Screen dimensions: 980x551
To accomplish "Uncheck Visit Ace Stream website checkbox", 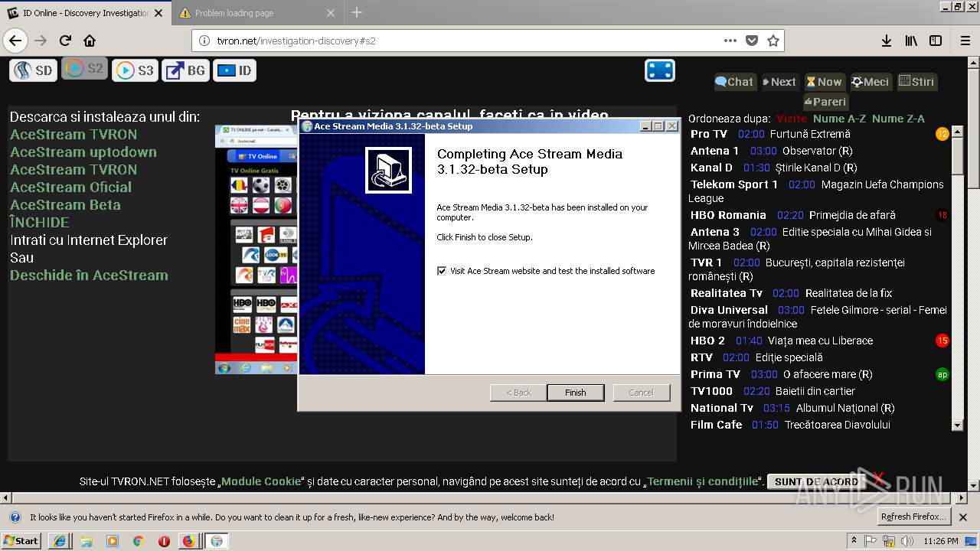I will pos(442,271).
